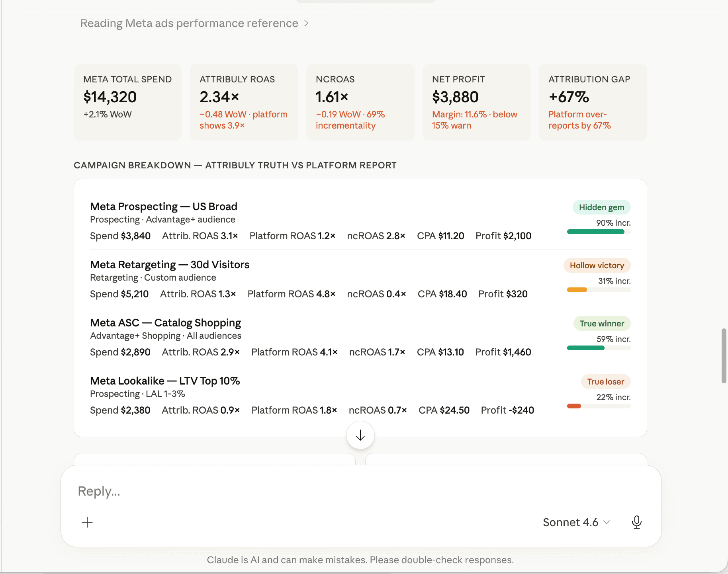Select the ATTRIBULY ROAS metric card
The width and height of the screenshot is (728, 574).
pos(244,102)
